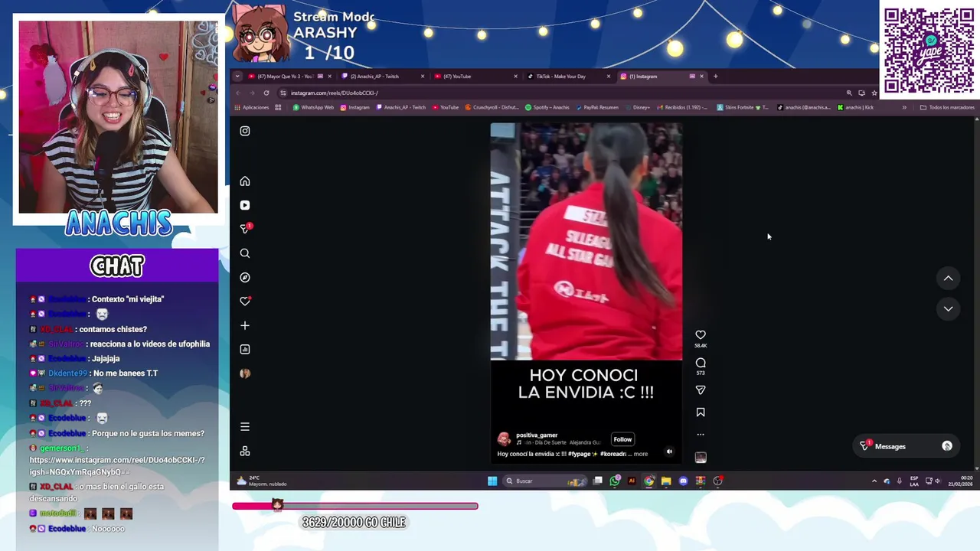Screen dimensions: 980x551
Task: Open the Explore compass icon
Action: pos(245,277)
